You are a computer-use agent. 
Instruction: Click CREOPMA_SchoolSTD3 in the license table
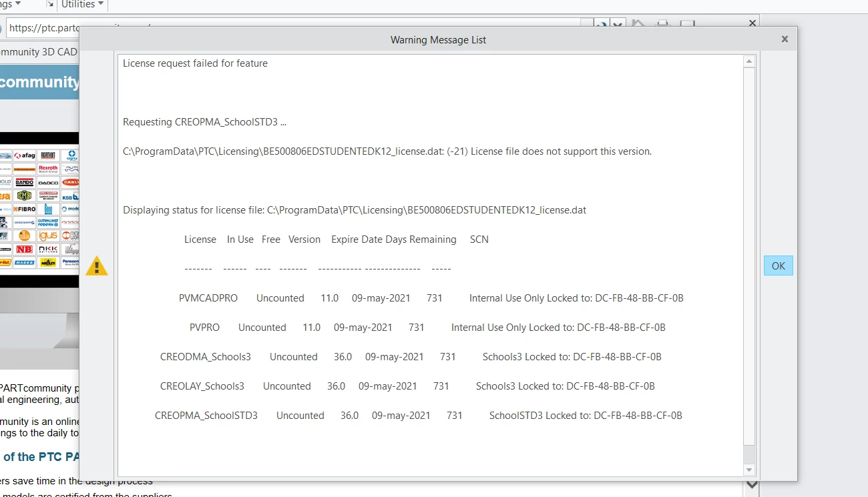[206, 416]
